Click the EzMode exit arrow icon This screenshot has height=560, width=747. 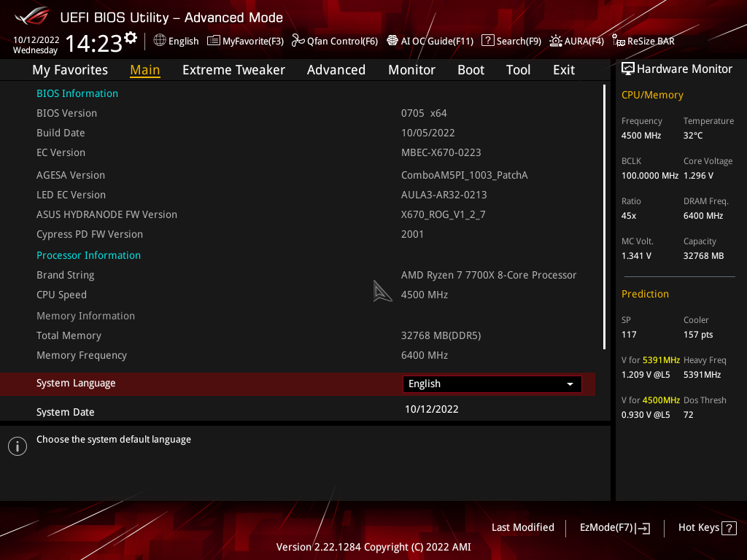pyautogui.click(x=643, y=528)
